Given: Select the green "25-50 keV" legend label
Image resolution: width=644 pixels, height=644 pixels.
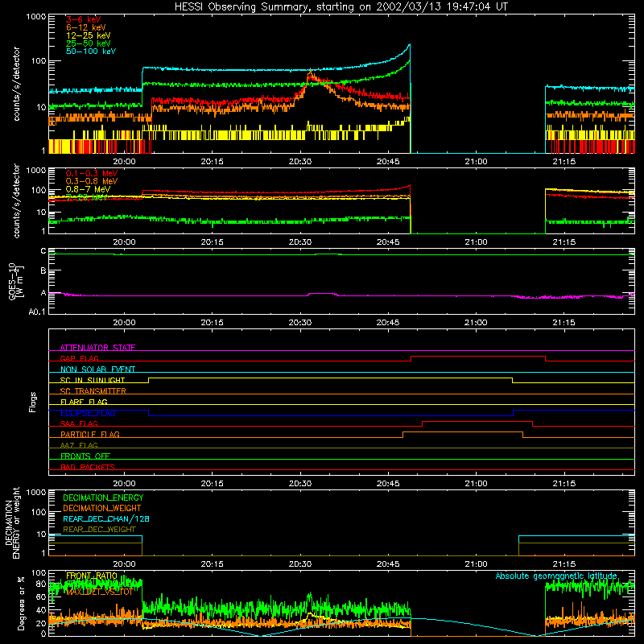Looking at the screenshot, I should [89, 43].
